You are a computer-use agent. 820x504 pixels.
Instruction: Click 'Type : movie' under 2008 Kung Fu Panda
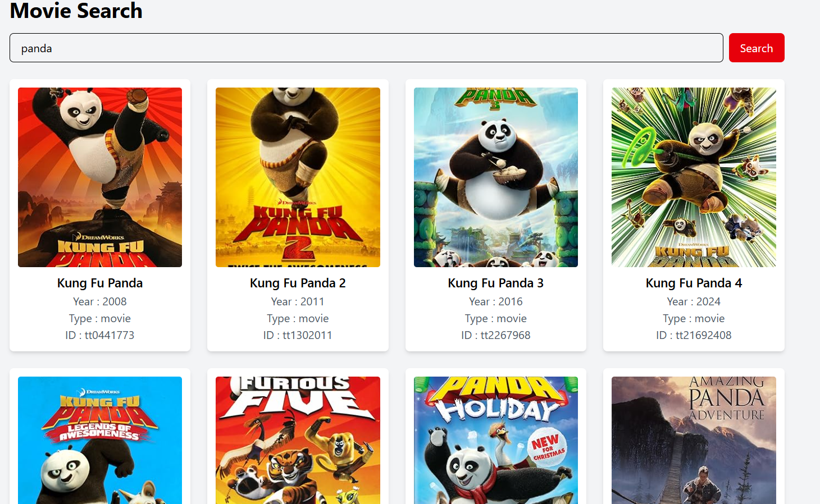100,318
